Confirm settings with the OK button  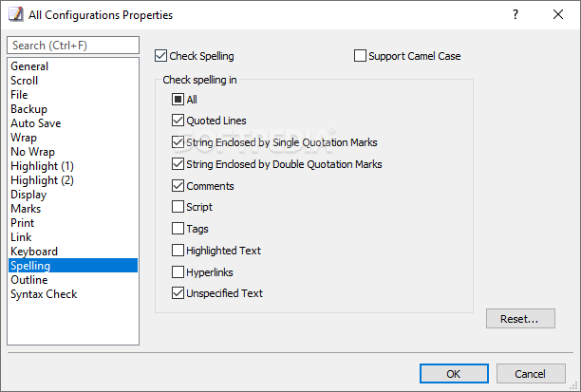(454, 373)
